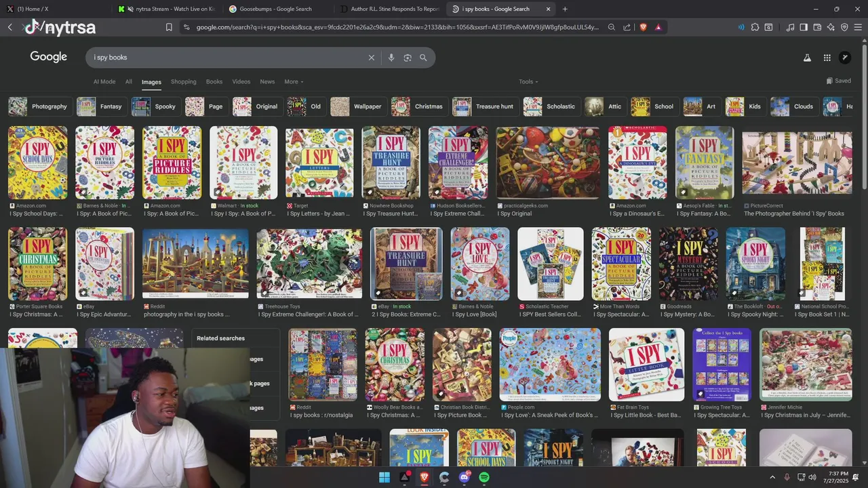The image size is (868, 488).
Task: Click the voice search microphone icon
Action: coord(391,58)
